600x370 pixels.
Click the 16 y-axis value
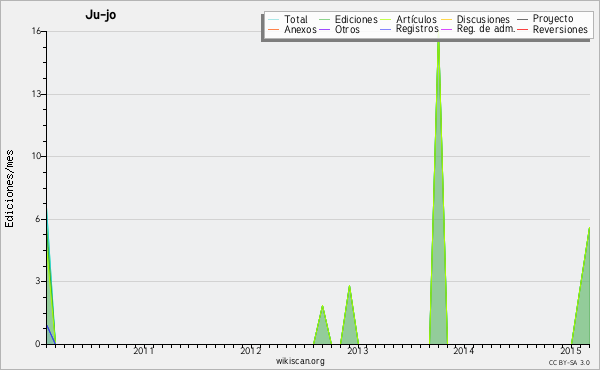36,31
